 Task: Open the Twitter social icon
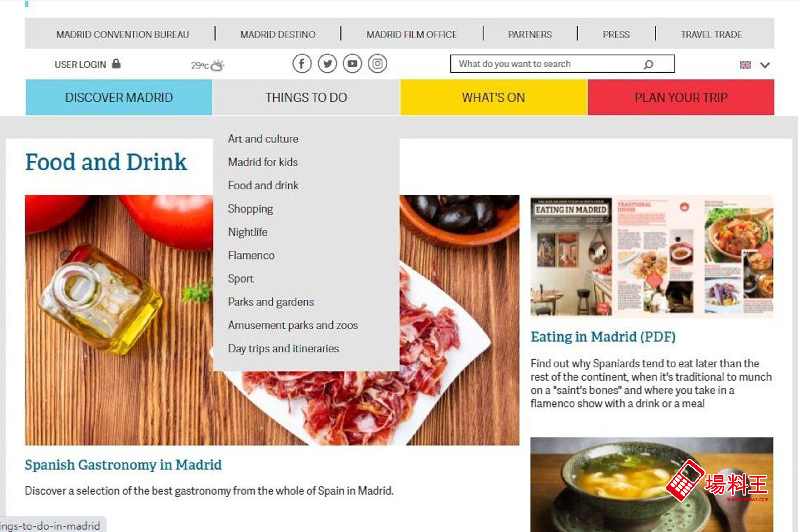(x=327, y=64)
